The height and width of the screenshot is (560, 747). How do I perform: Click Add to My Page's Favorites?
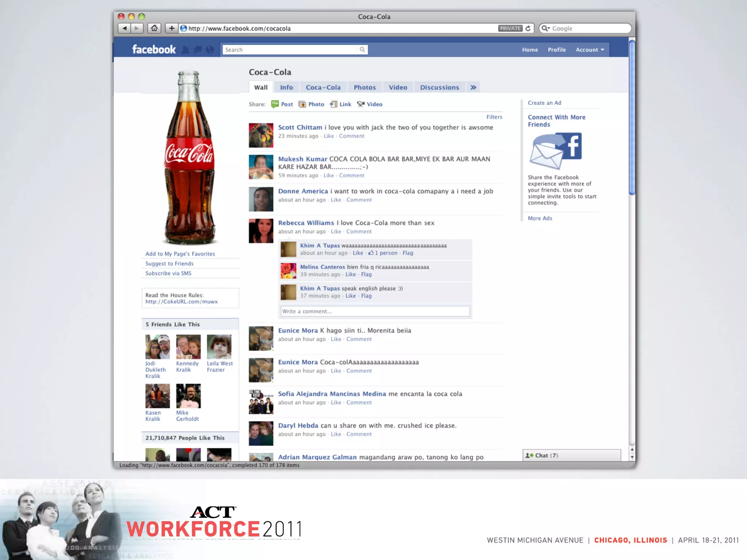coord(180,254)
